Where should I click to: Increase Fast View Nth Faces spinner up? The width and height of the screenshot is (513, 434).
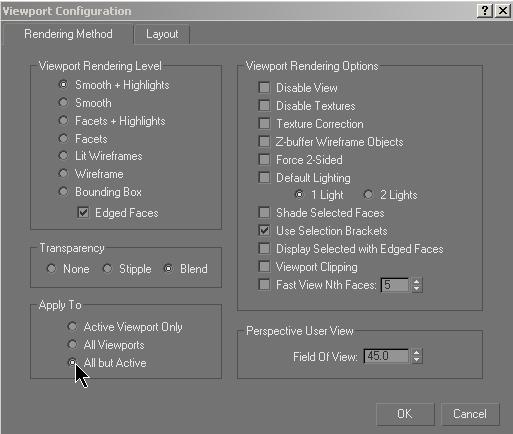[x=416, y=282]
